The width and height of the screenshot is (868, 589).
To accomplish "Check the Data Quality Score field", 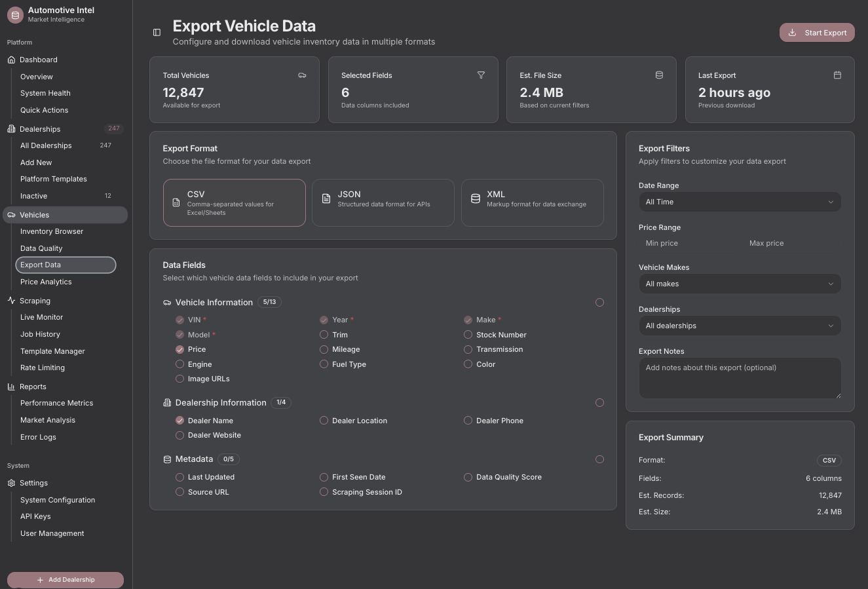I will point(468,477).
